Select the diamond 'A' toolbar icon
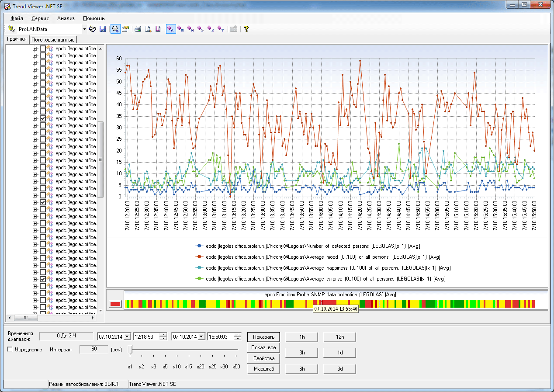The width and height of the screenshot is (554, 392). tap(171, 29)
